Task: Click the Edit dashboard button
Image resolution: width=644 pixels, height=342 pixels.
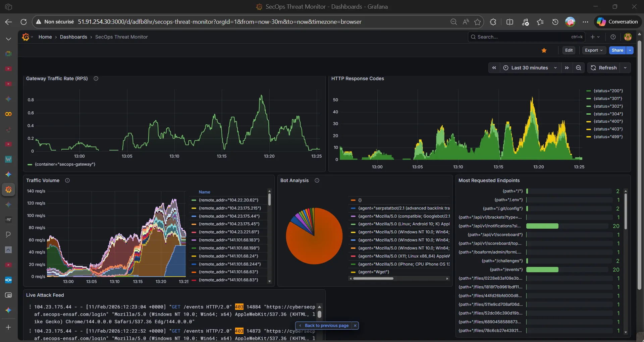Action: pos(569,50)
